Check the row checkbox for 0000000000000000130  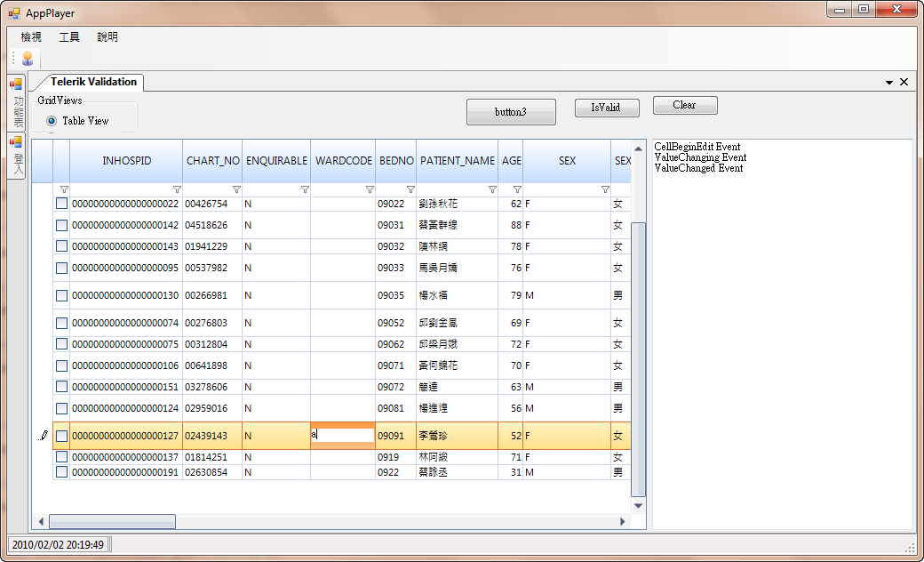61,295
